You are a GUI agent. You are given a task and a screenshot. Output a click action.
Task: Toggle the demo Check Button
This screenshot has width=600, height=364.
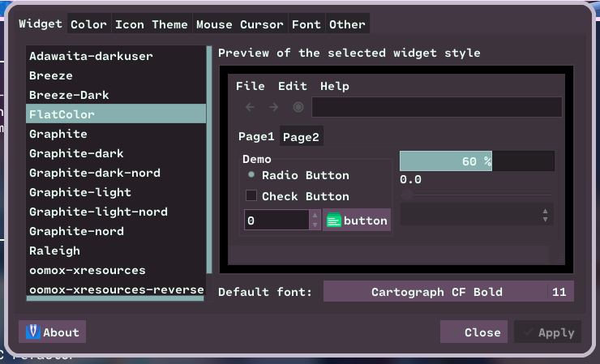[251, 195]
